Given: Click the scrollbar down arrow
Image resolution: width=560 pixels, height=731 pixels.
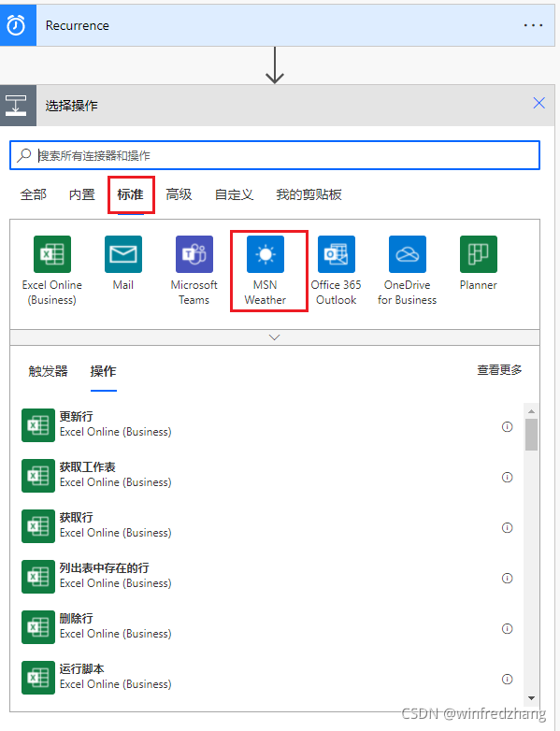Looking at the screenshot, I should click(531, 698).
